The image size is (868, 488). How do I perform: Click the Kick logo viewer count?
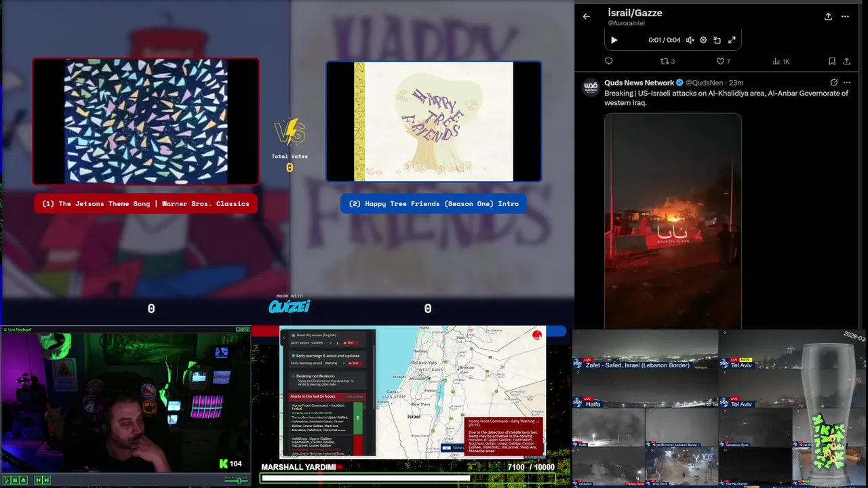(231, 464)
